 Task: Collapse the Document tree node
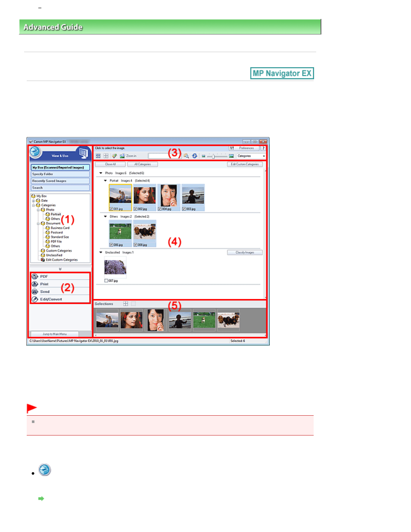coord(38,224)
